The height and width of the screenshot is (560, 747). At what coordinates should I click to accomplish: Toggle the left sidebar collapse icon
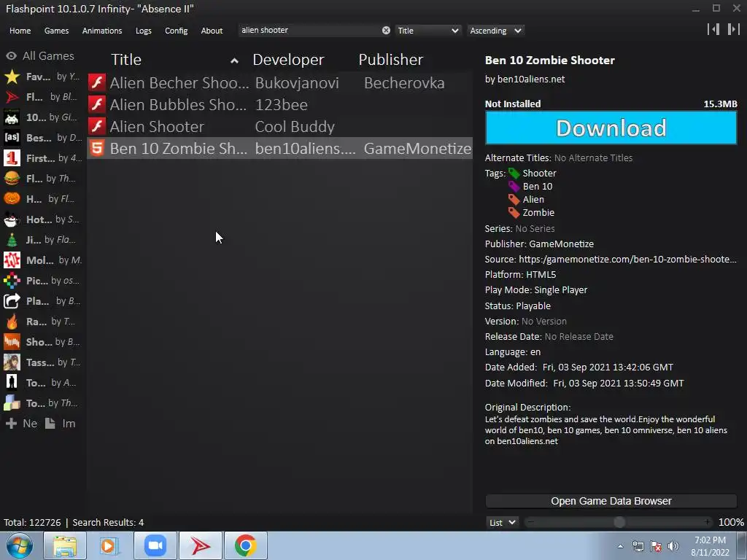[713, 29]
